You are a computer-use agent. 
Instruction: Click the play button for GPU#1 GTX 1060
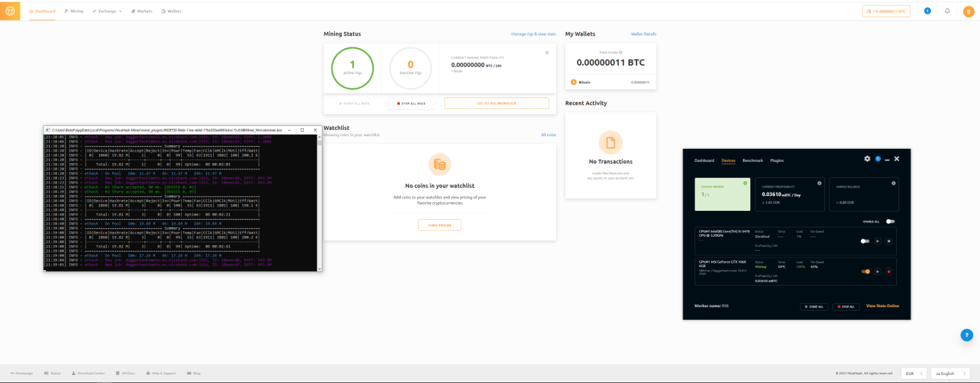(x=878, y=271)
